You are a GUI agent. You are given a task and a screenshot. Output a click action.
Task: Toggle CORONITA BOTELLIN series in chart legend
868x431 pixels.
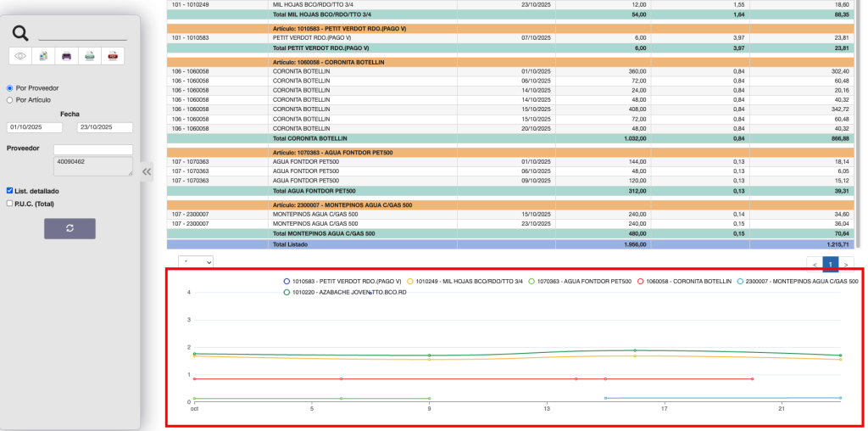click(687, 281)
